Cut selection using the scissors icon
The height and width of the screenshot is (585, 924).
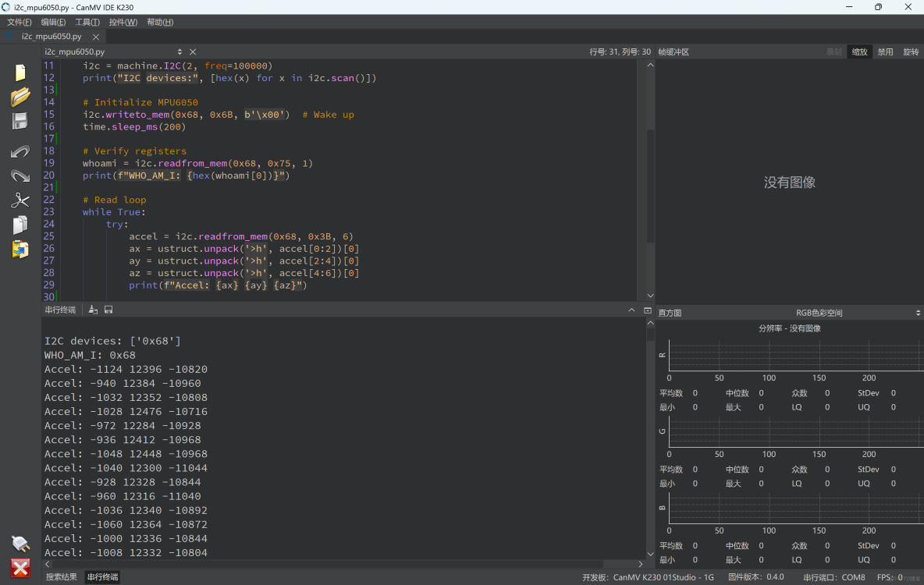20,200
